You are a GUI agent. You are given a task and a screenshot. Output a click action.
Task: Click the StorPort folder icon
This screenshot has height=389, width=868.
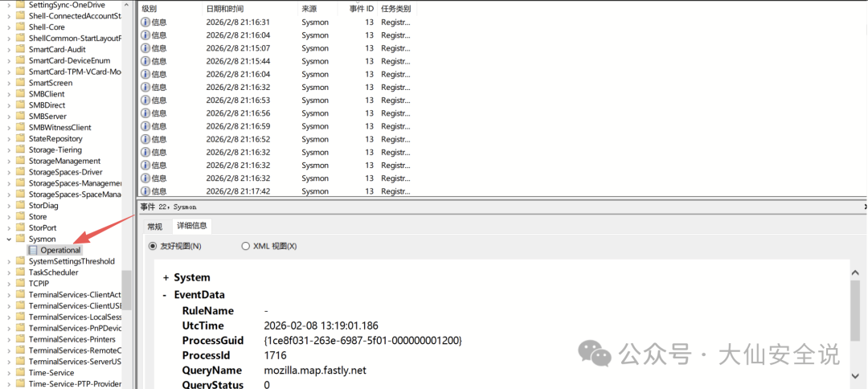click(x=20, y=227)
